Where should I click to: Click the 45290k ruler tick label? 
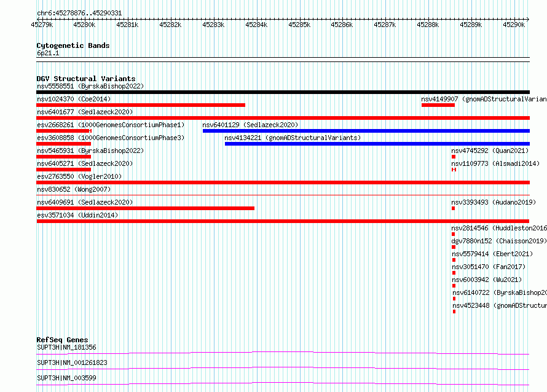click(514, 25)
